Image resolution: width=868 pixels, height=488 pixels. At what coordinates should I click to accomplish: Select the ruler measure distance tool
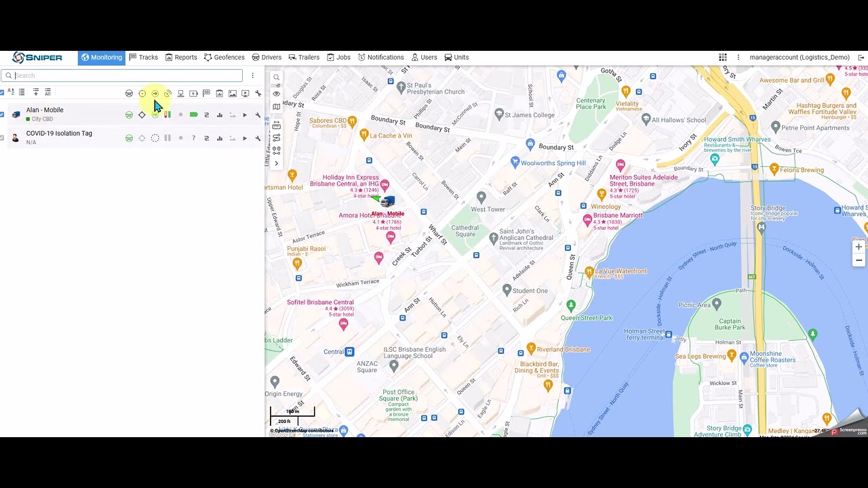tap(276, 125)
